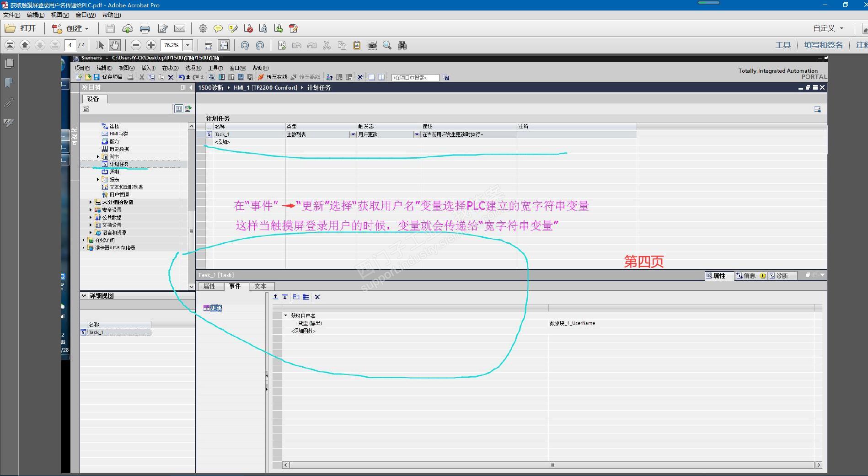Click the page number field showing 4
Image resolution: width=868 pixels, height=476 pixels.
tap(70, 45)
